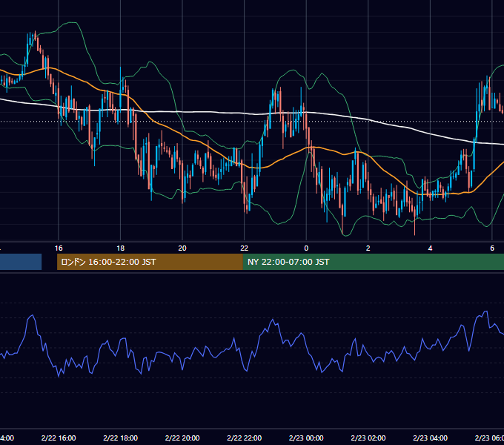Click the hour label 4 on price chart axis
Screen dimensions: 504x445
click(x=430, y=248)
